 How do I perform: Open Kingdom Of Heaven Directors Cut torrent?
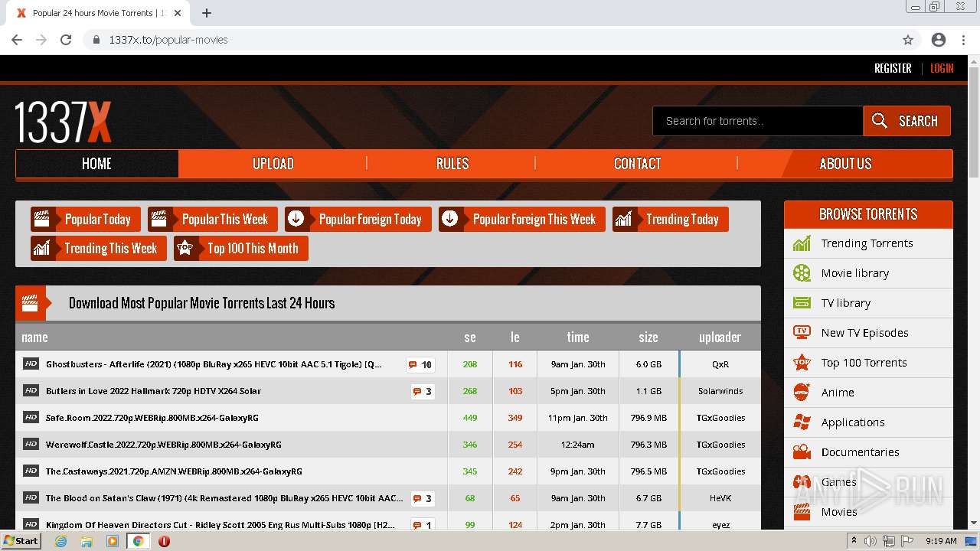[x=221, y=525]
